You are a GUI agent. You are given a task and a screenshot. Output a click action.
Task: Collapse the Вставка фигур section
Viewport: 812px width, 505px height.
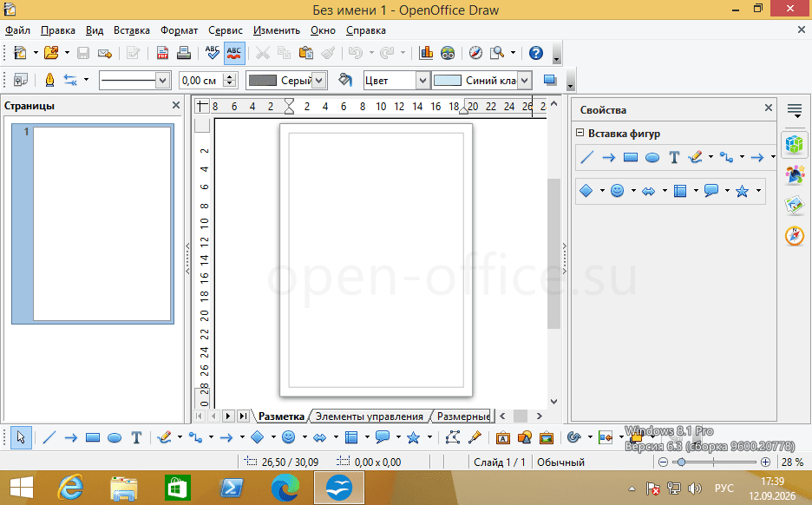tap(580, 133)
